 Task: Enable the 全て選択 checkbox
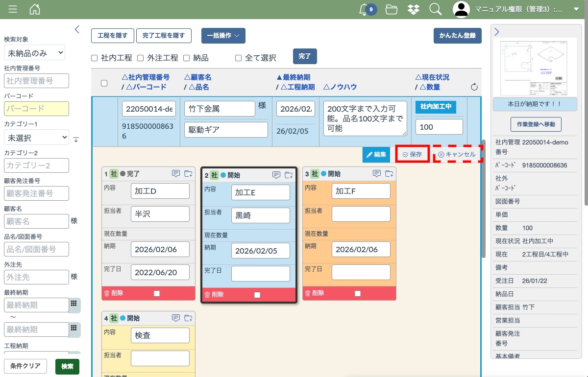coord(239,58)
